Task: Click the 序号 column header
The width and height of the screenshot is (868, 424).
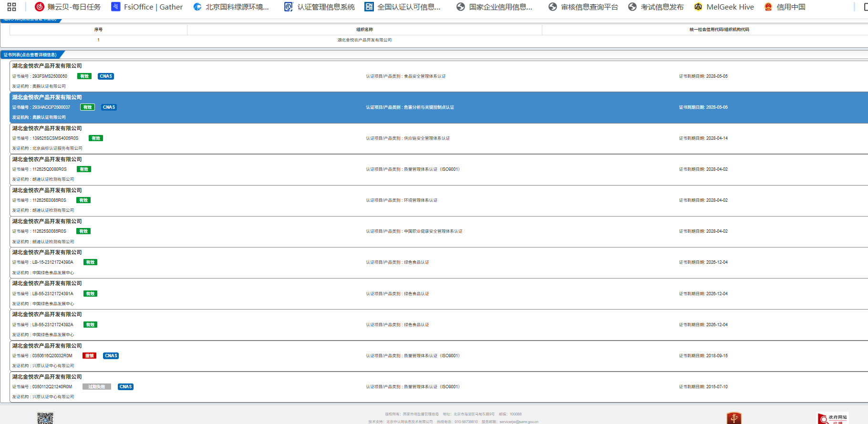Action: 98,30
